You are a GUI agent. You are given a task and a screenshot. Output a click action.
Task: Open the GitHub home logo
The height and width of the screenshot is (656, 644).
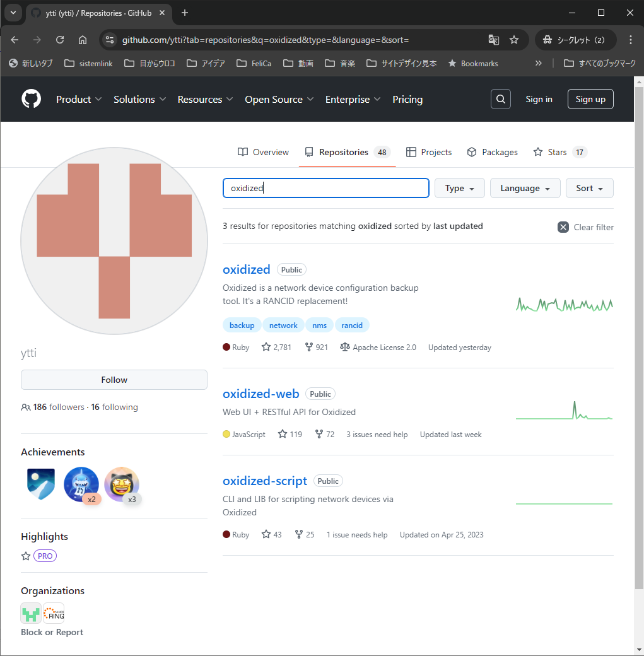point(32,99)
